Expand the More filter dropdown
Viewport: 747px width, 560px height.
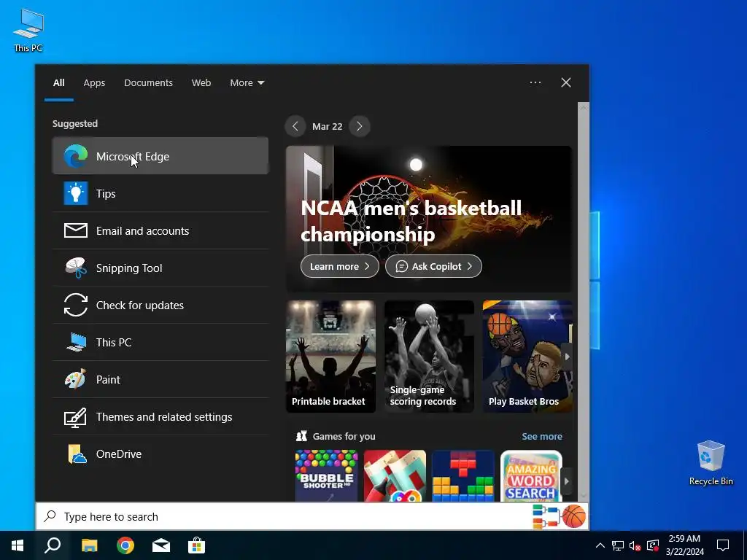247,83
